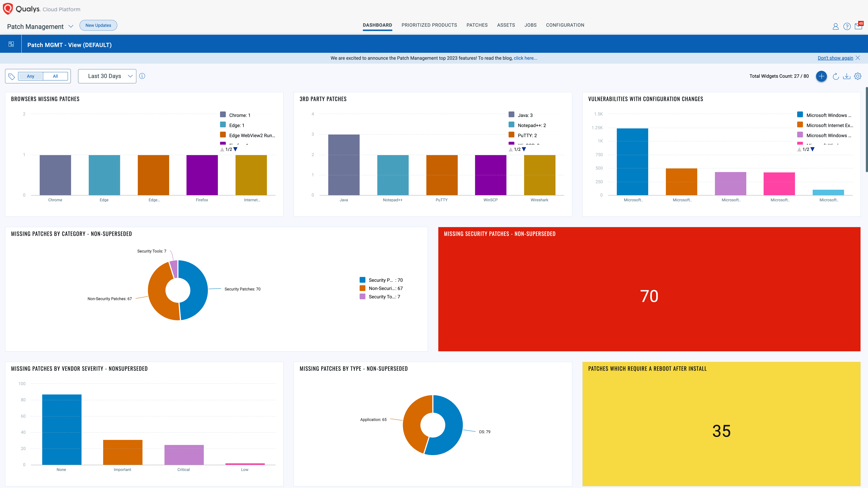Open dashboard settings gear icon
Viewport: 868px width, 488px height.
[x=858, y=76]
